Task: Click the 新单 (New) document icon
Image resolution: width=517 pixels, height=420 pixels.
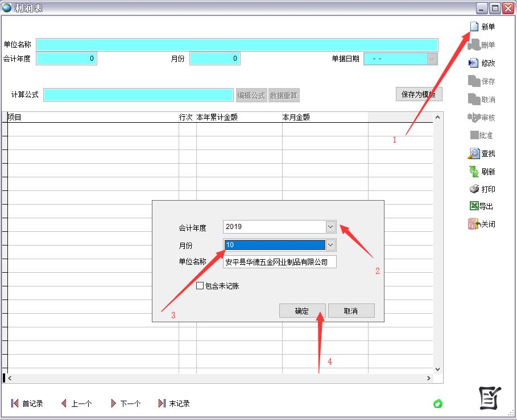Action: point(474,27)
